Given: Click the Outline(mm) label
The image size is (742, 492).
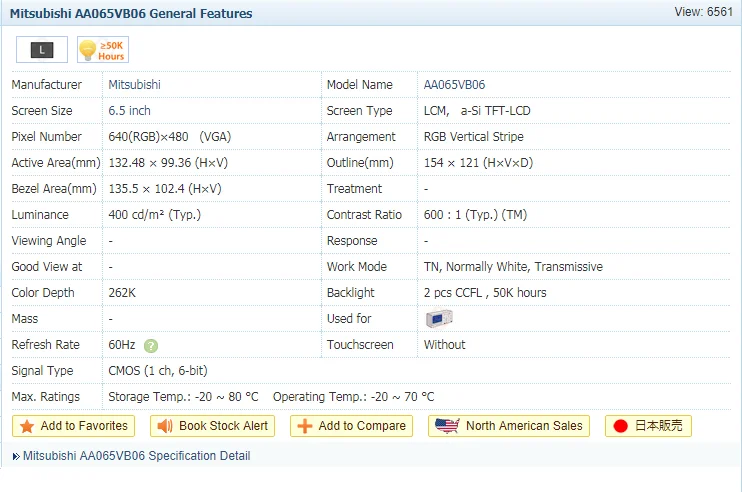Looking at the screenshot, I should point(360,163).
